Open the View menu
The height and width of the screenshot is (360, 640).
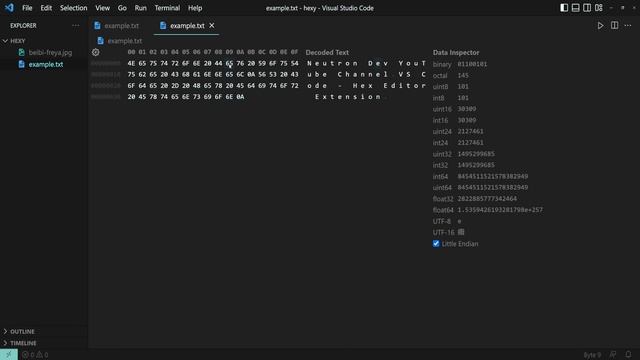(102, 8)
